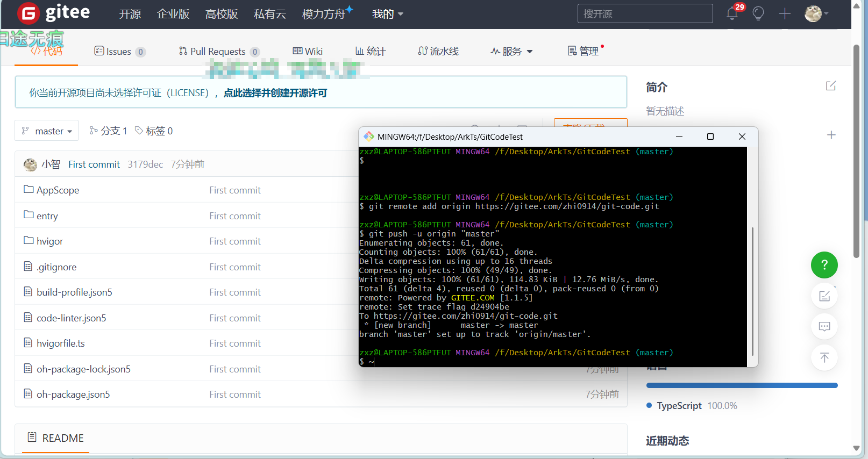Open the oh-package.json5 file name
The image size is (868, 459).
(73, 395)
